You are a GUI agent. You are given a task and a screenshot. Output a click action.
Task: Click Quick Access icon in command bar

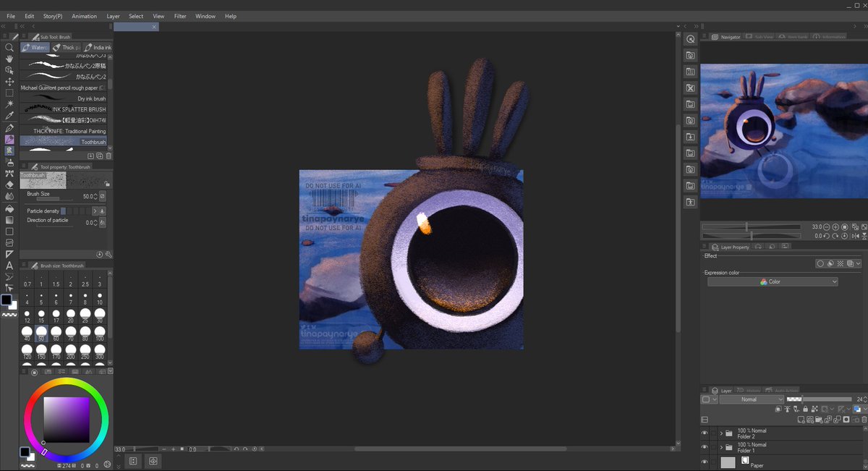[x=691, y=39]
